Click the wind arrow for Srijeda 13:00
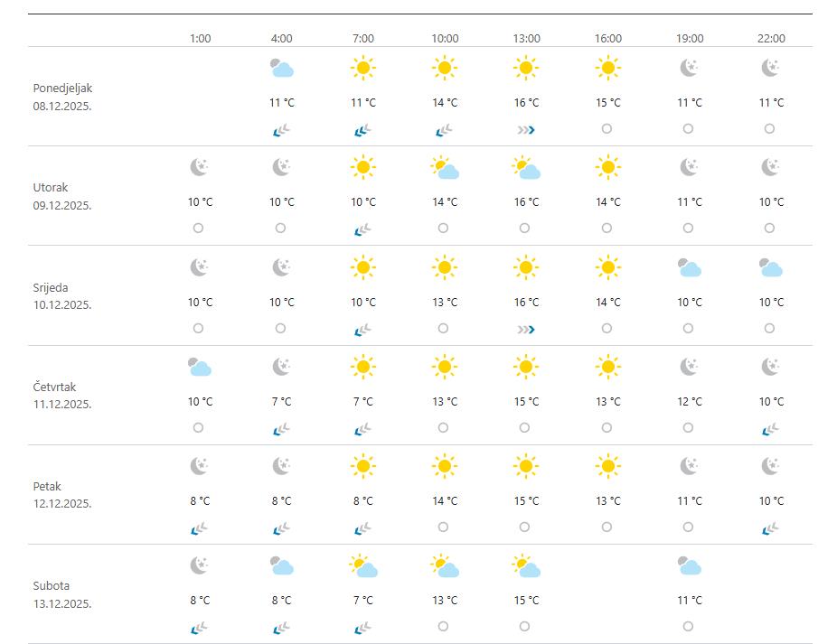Screen dimensions: 837x644 click(x=526, y=330)
